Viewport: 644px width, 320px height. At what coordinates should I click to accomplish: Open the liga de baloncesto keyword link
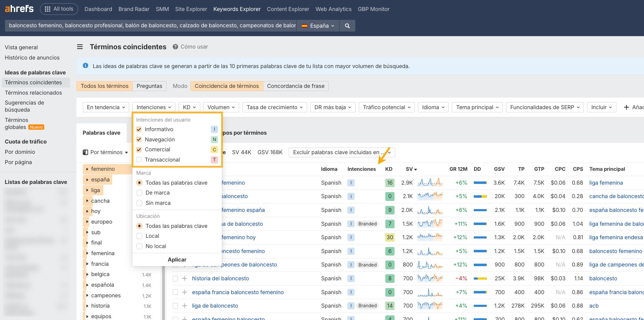[x=215, y=306]
